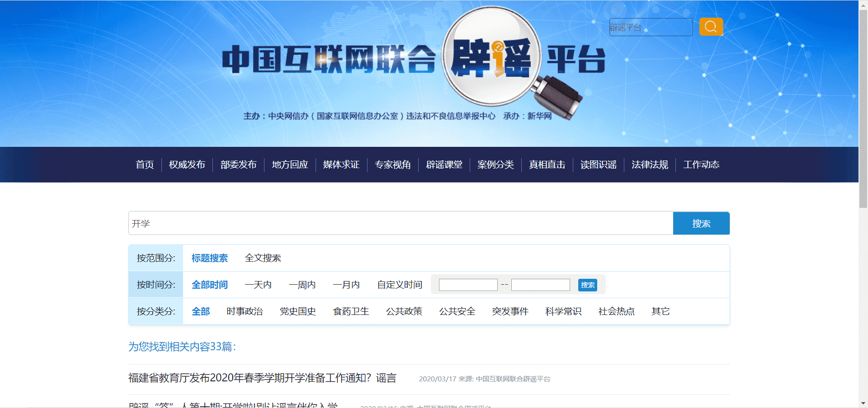
Task: Select the 一周内 time filter
Action: (302, 285)
